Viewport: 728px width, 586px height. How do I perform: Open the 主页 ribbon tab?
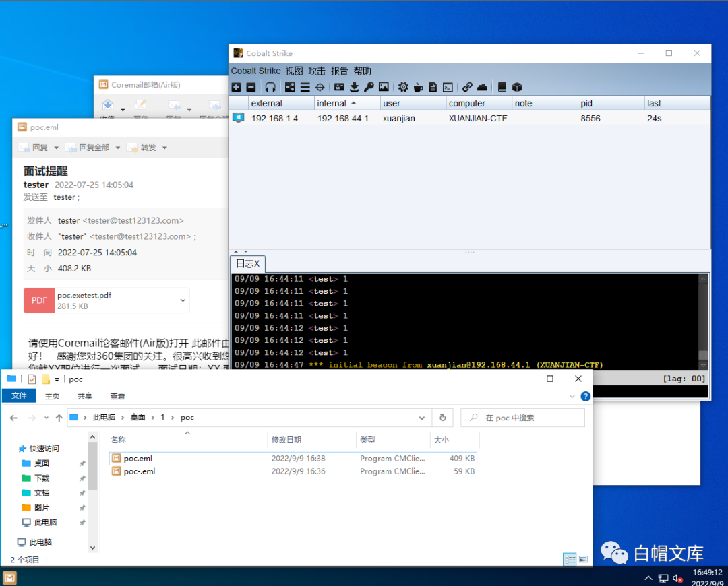[x=52, y=396]
